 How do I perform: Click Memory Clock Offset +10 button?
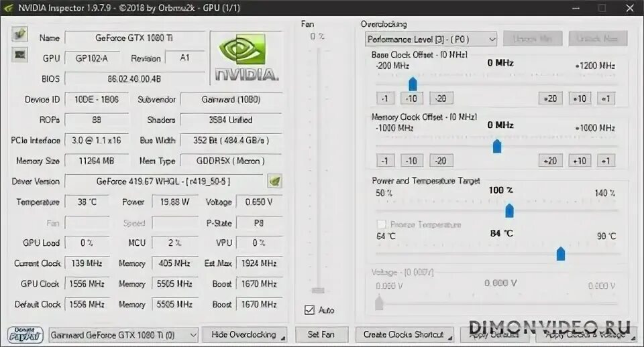point(580,161)
